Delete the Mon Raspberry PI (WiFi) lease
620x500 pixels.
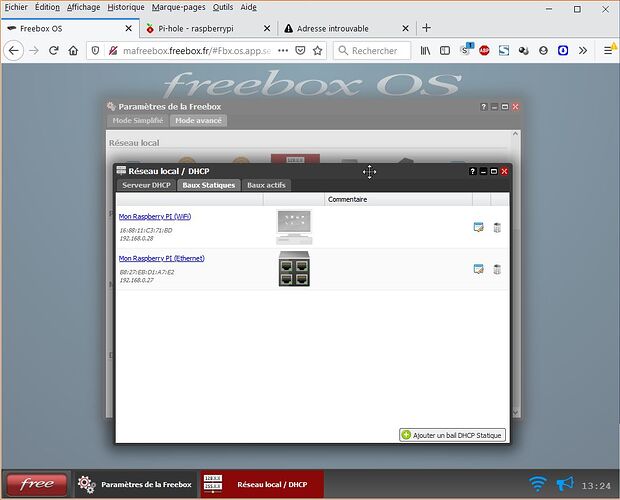click(x=497, y=227)
